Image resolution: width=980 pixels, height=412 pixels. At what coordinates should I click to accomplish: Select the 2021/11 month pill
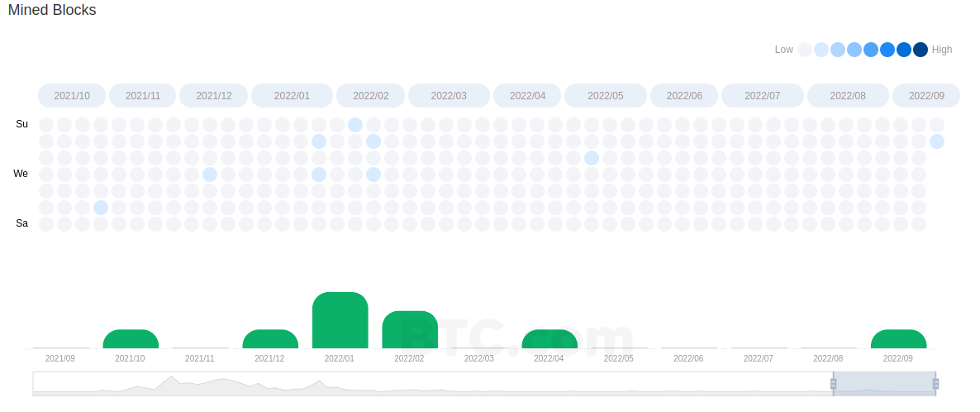[143, 96]
